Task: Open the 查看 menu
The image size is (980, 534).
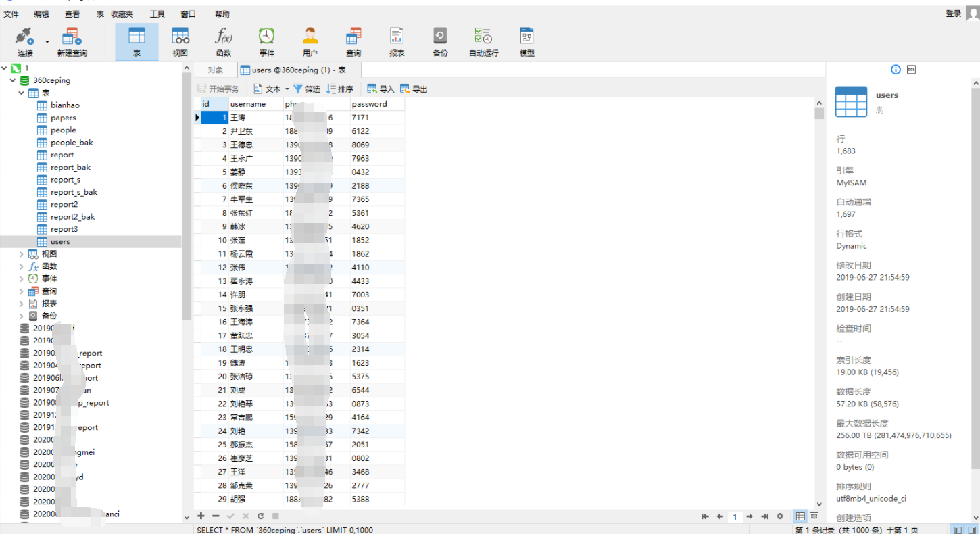Action: (x=72, y=14)
